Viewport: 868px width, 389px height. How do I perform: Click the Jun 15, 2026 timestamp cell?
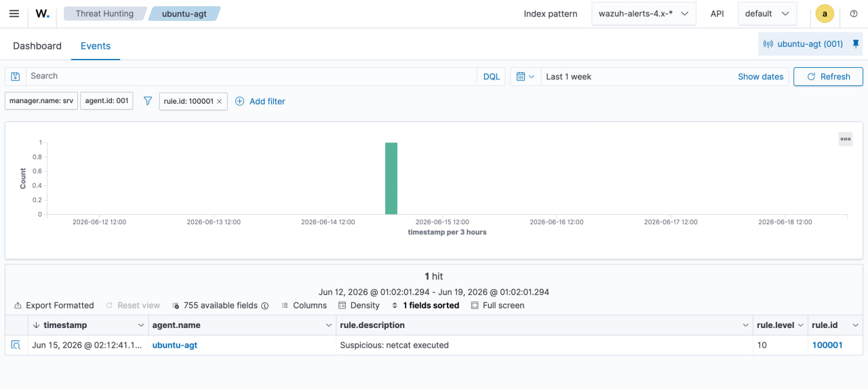(87, 345)
